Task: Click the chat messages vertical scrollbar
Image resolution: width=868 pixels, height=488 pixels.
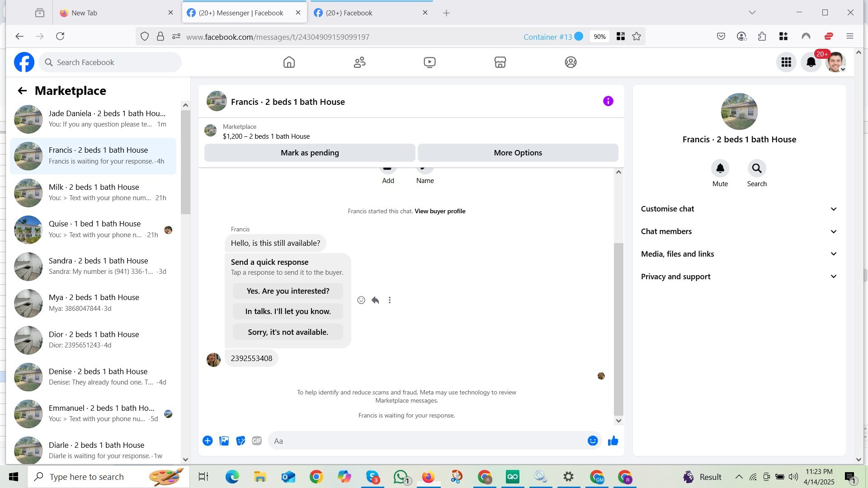Action: point(618,329)
